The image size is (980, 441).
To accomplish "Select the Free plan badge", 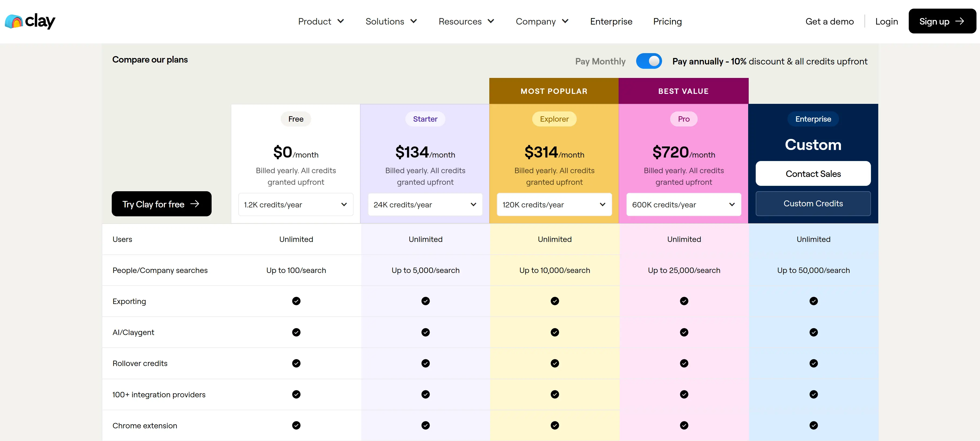I will [x=296, y=119].
